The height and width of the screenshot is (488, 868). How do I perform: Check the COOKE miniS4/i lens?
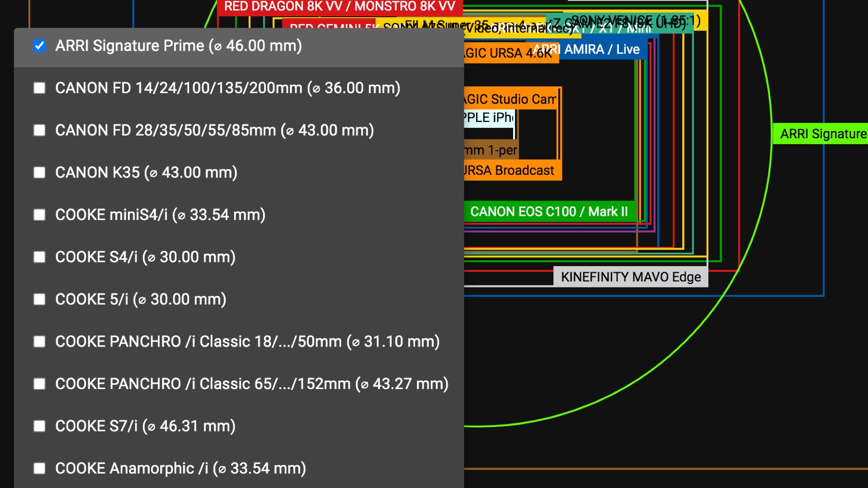pos(39,215)
